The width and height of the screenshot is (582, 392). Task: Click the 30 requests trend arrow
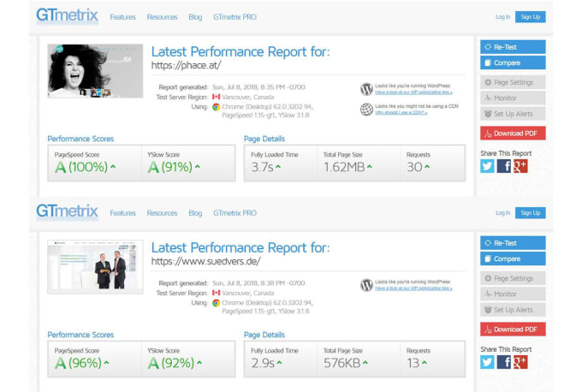tap(427, 167)
